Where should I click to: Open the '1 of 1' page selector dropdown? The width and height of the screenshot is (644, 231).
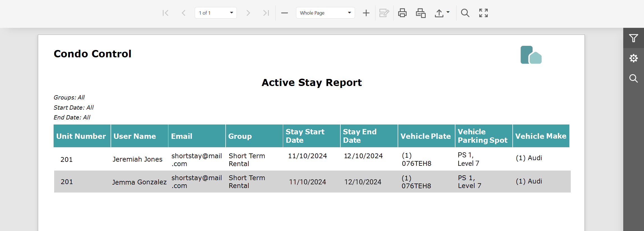tap(216, 13)
